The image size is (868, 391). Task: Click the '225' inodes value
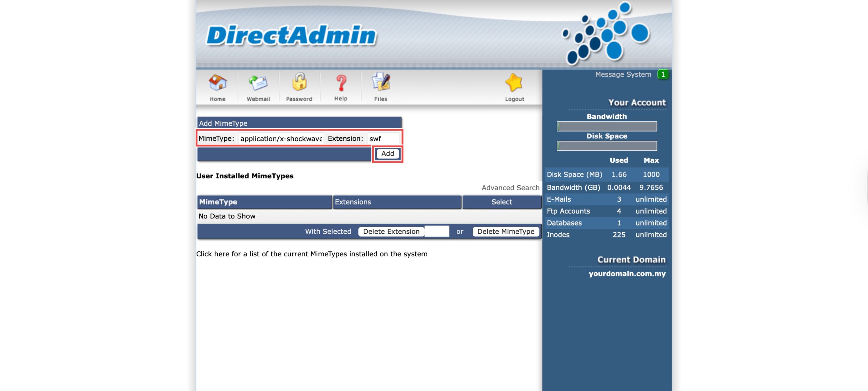click(619, 235)
